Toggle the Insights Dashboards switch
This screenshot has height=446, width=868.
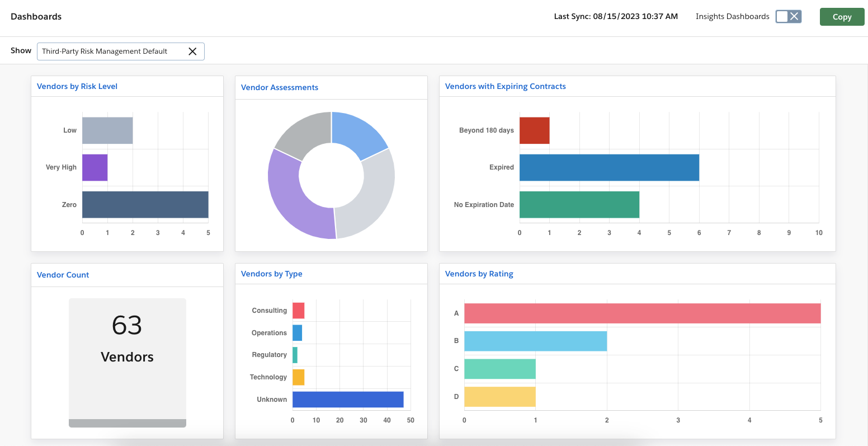coord(789,16)
